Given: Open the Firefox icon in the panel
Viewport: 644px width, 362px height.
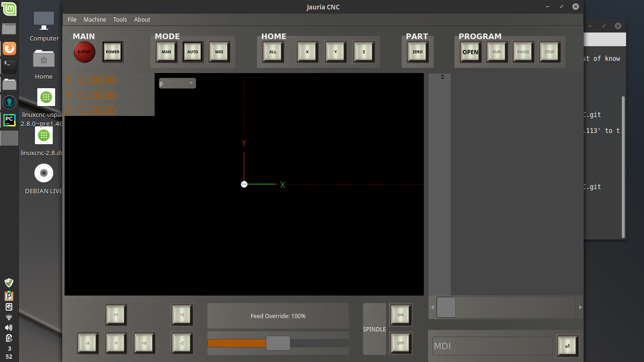Looking at the screenshot, I should (x=9, y=49).
